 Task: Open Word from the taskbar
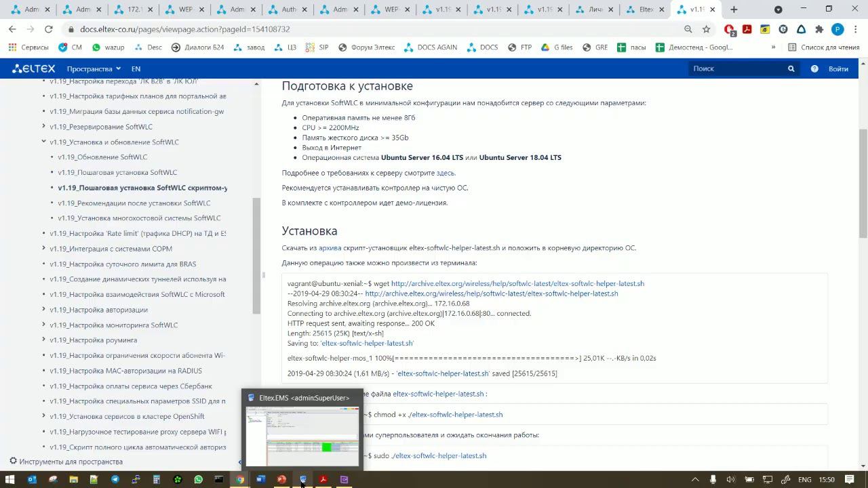pyautogui.click(x=260, y=480)
